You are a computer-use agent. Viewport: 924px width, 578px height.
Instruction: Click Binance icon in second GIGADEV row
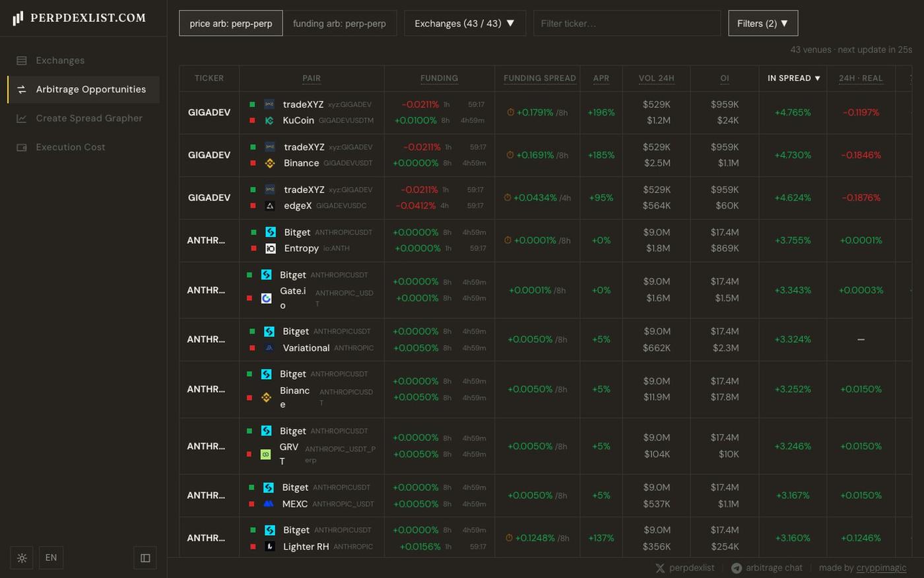tap(270, 163)
